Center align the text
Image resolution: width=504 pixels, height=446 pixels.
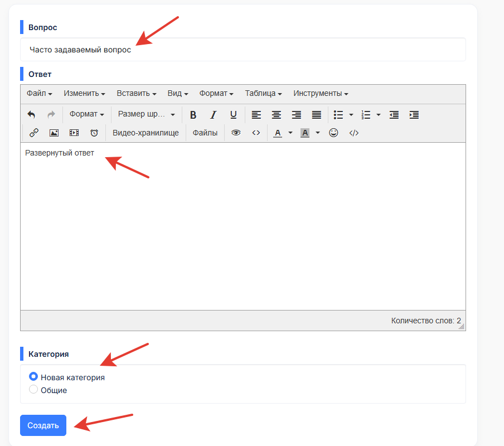tap(276, 114)
